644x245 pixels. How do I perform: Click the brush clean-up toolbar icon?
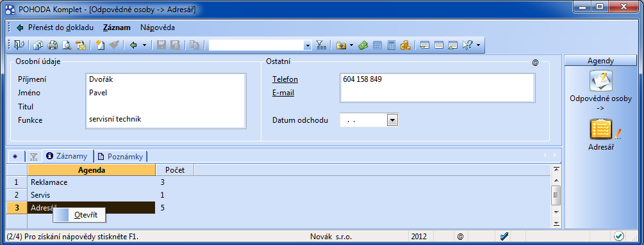[114, 45]
